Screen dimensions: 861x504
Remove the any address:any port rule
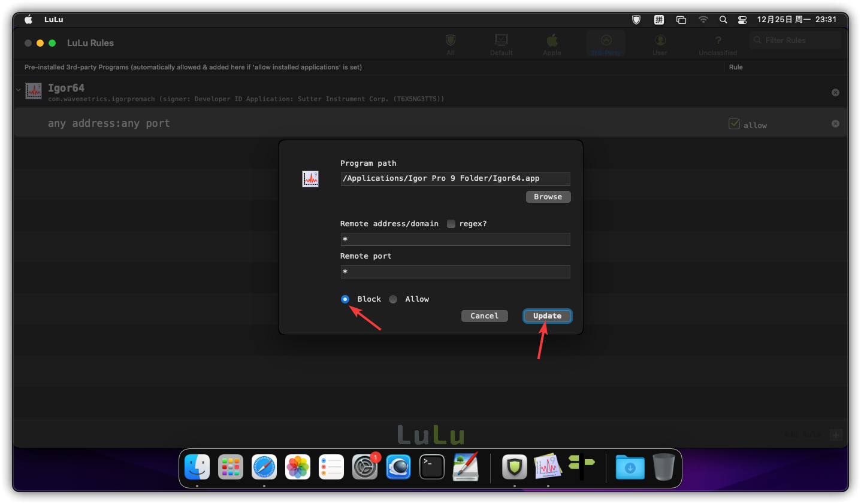835,123
